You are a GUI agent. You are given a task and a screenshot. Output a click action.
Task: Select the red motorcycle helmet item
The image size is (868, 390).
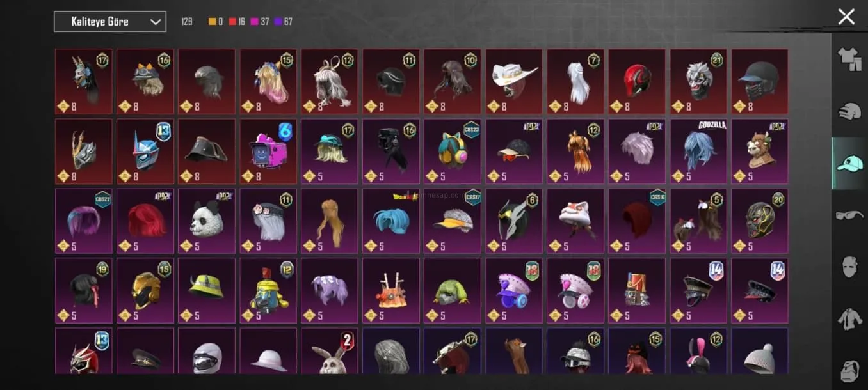[637, 82]
